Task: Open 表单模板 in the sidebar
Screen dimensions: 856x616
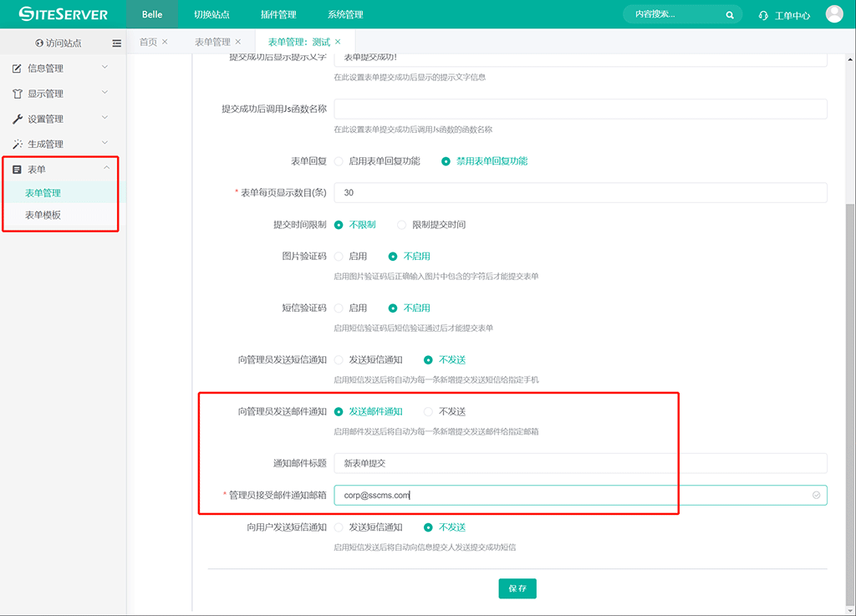Action: pyautogui.click(x=43, y=215)
